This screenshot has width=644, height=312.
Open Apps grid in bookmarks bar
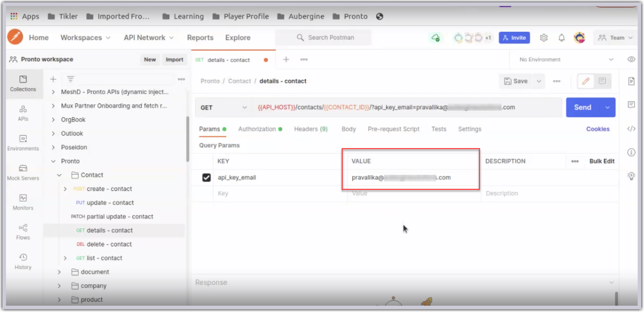[25, 16]
